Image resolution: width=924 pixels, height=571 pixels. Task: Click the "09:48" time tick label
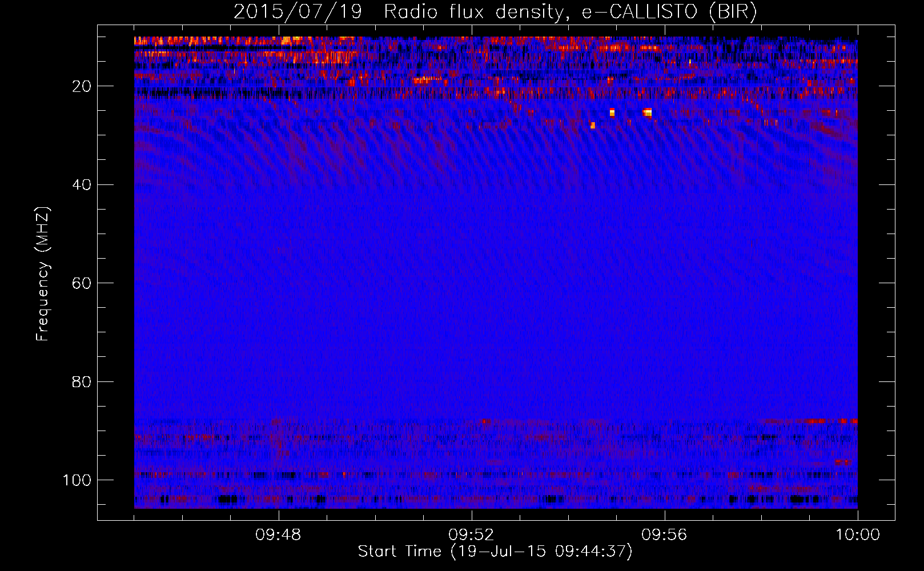[x=278, y=535]
